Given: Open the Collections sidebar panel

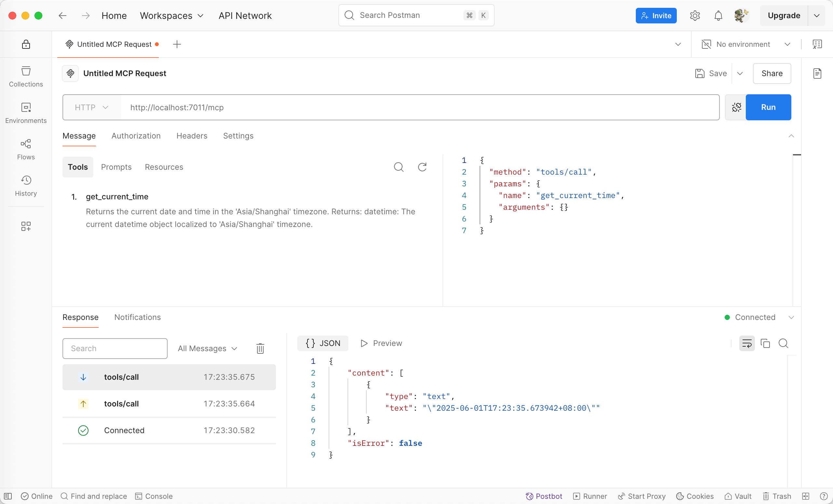Looking at the screenshot, I should point(26,77).
